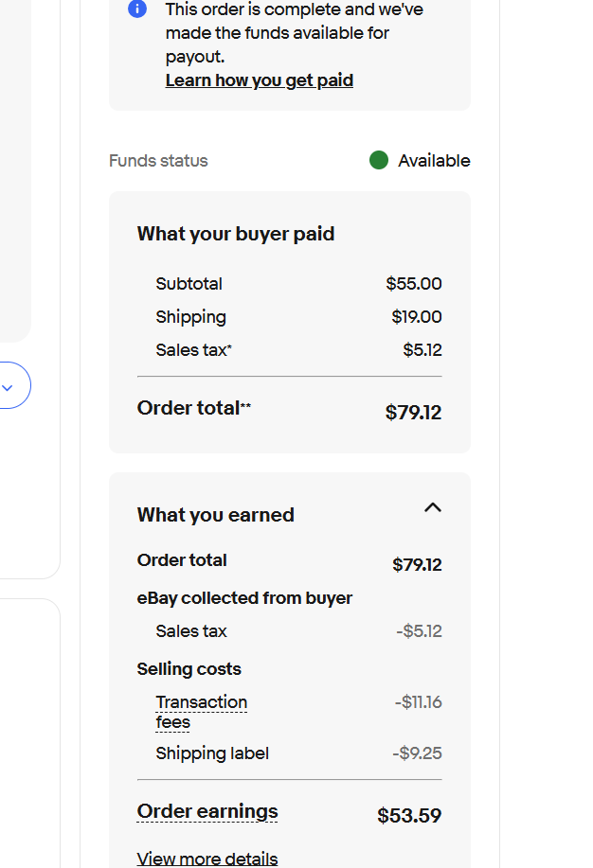Select the -$11.16 transaction fees amount

pyautogui.click(x=419, y=702)
